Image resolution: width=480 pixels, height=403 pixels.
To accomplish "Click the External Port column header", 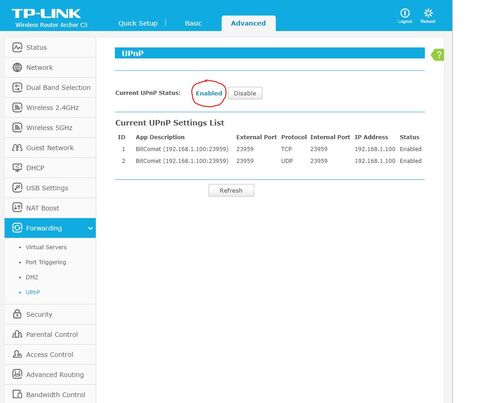I will pos(256,137).
